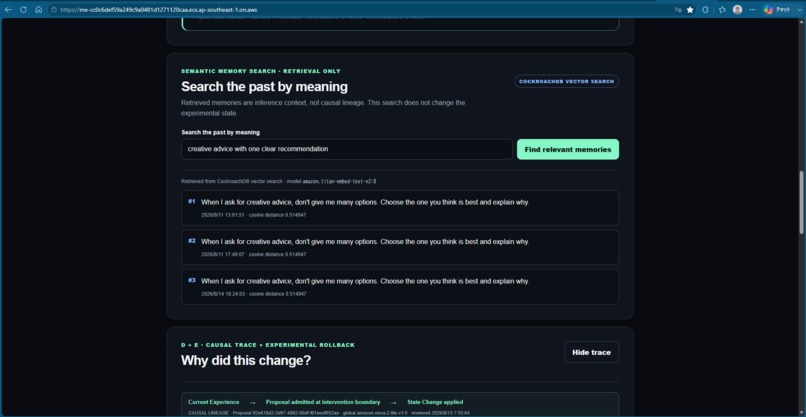Screen dimensions: 806x417
Task: Click the filled favorite star icon
Action: click(690, 9)
